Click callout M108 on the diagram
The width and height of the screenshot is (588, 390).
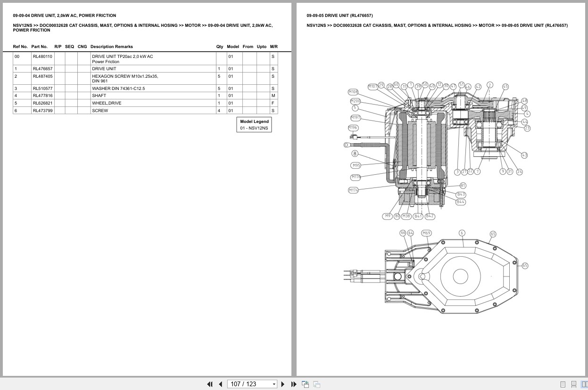coord(353,92)
